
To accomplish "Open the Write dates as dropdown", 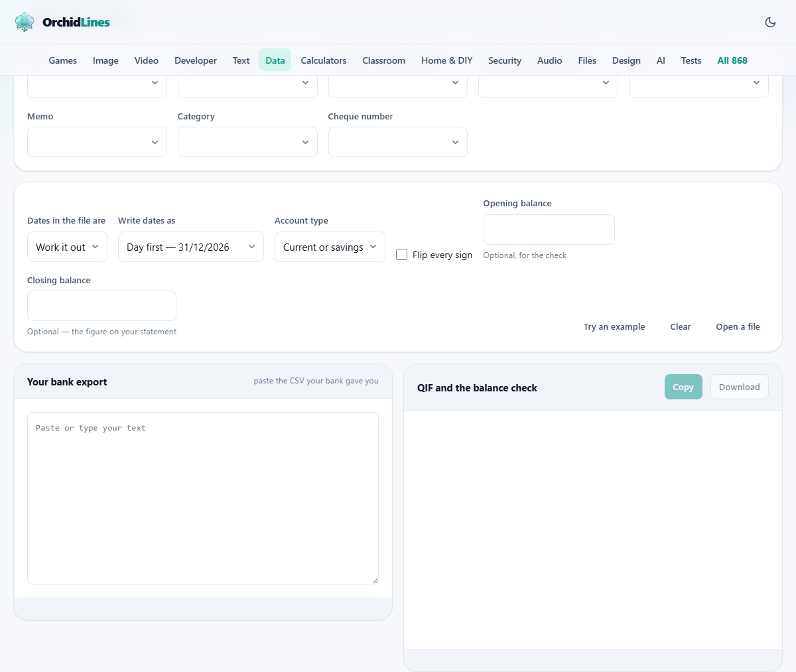I will tap(191, 247).
